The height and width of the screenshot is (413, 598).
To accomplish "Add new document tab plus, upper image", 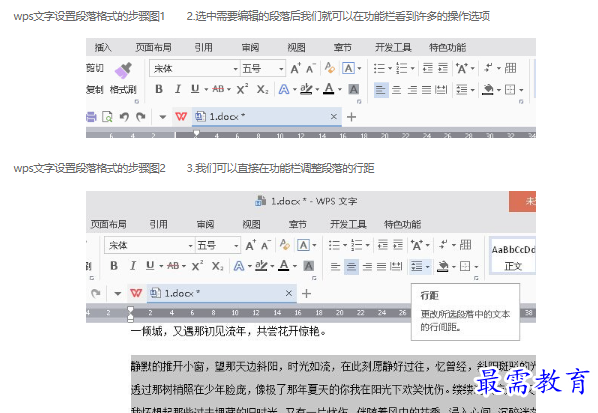I will pyautogui.click(x=351, y=117).
